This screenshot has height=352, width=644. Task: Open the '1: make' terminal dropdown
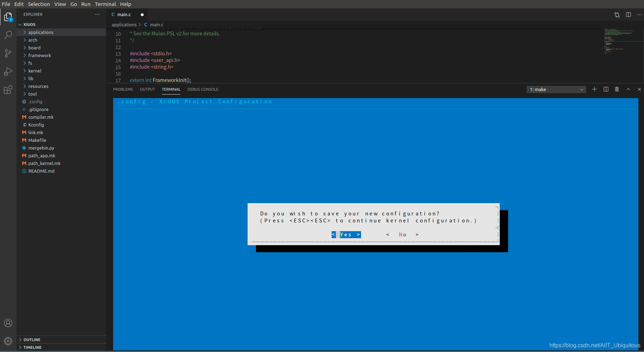(556, 90)
